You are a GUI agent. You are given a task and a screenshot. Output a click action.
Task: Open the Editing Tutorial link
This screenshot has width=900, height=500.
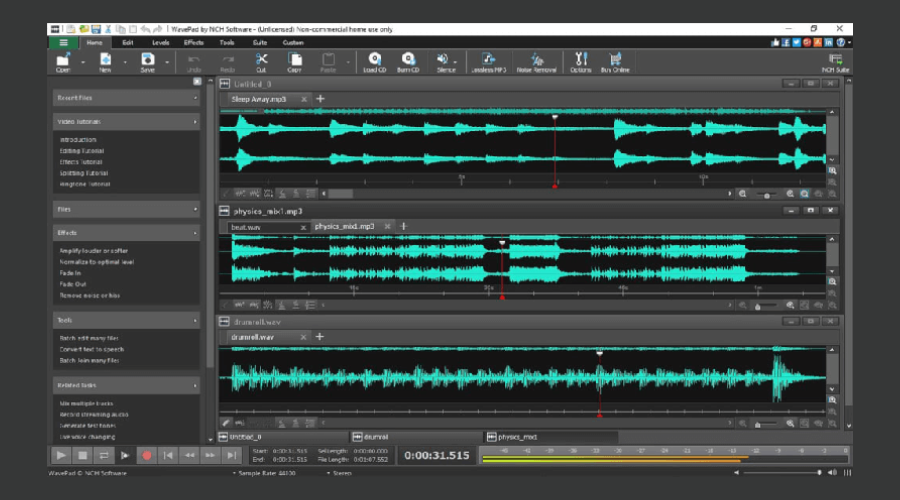pyautogui.click(x=82, y=151)
